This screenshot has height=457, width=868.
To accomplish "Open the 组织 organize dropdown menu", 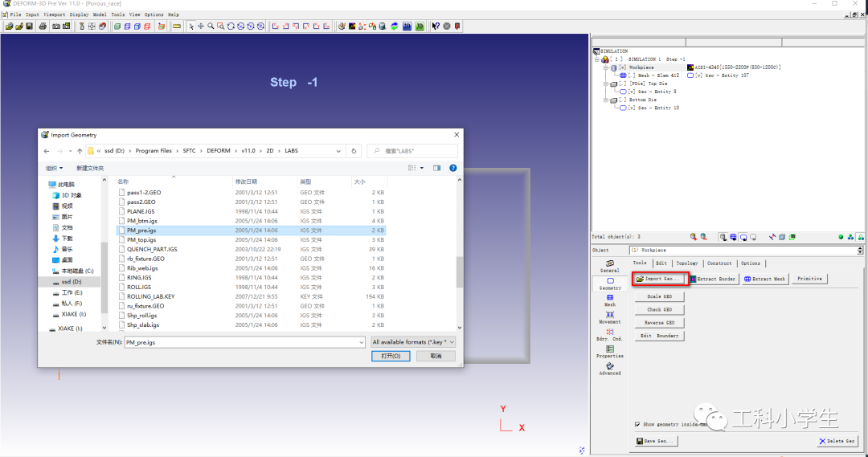I will 55,168.
